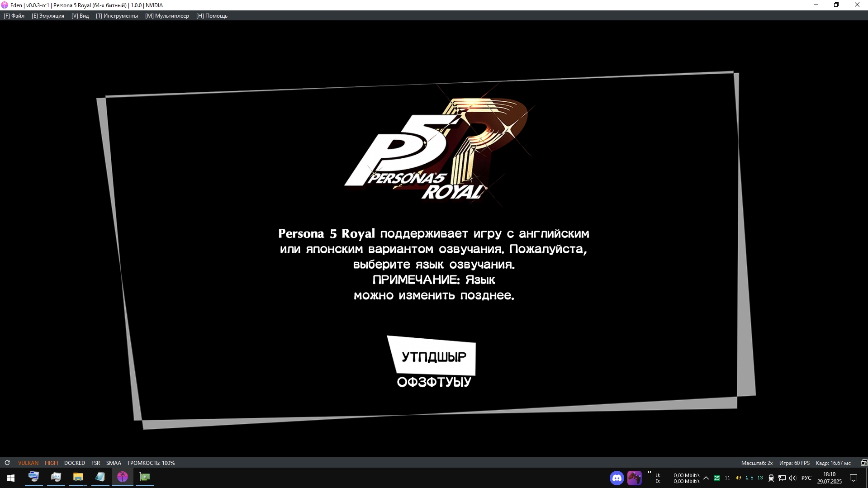Click the green 25 temperature tray icon
The width and height of the screenshot is (868, 488).
pyautogui.click(x=717, y=478)
